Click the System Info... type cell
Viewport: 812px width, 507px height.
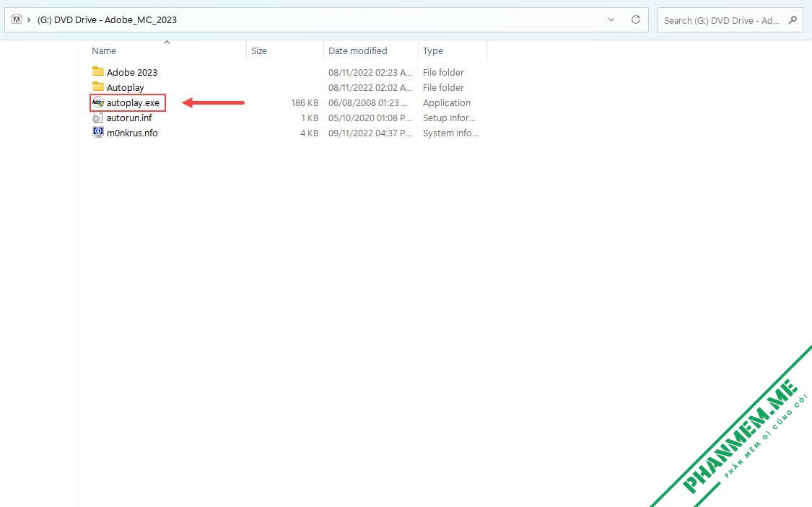tap(450, 133)
